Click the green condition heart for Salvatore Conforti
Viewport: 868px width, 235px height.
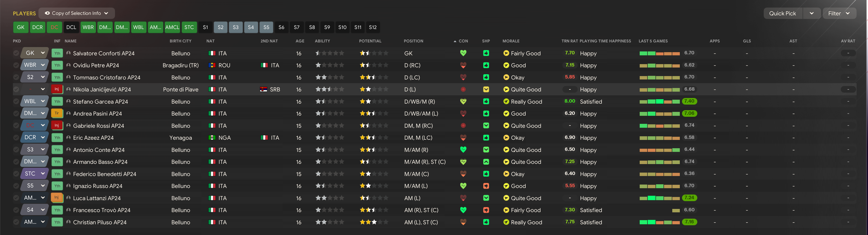click(463, 53)
